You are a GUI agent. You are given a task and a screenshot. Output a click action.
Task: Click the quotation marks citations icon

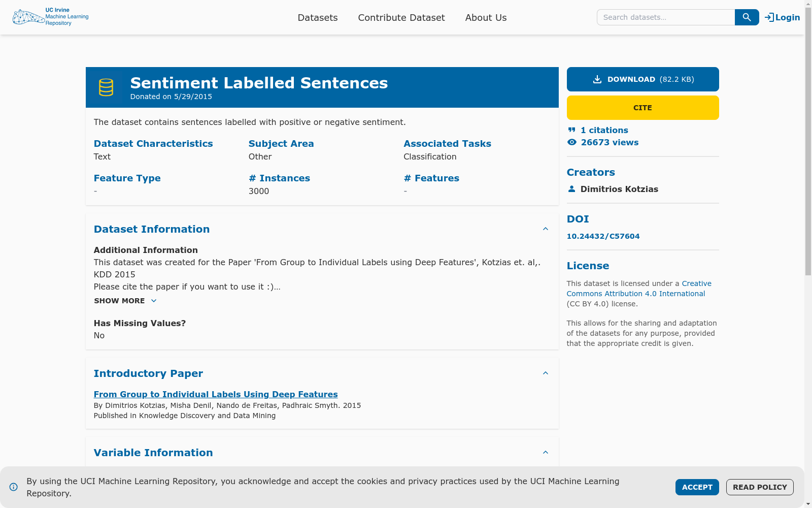tap(572, 130)
